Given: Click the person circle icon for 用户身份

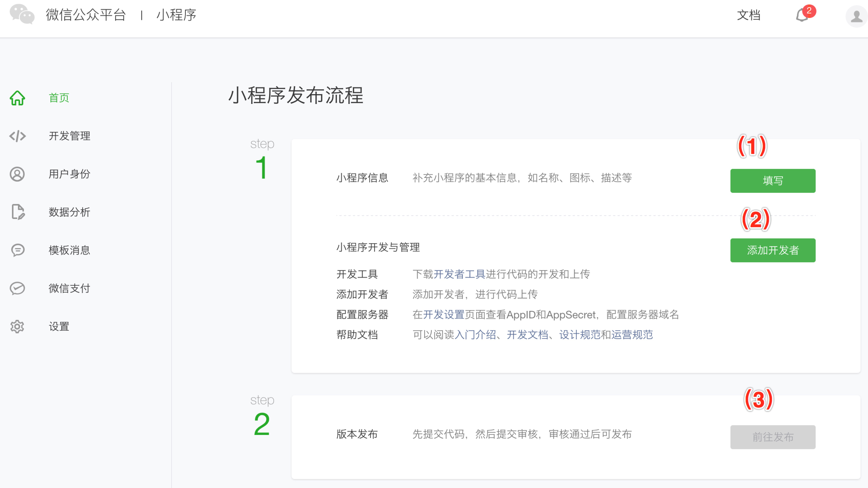Looking at the screenshot, I should pyautogui.click(x=17, y=174).
